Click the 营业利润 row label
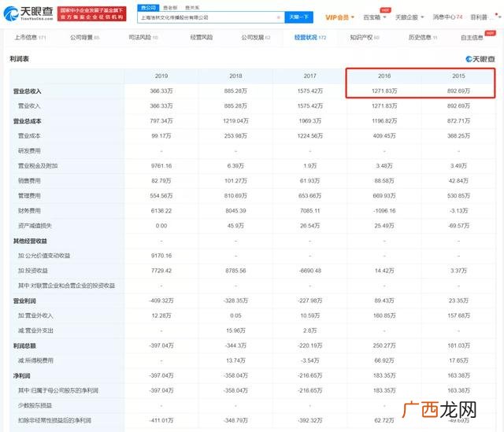The width and height of the screenshot is (504, 432). coord(24,301)
